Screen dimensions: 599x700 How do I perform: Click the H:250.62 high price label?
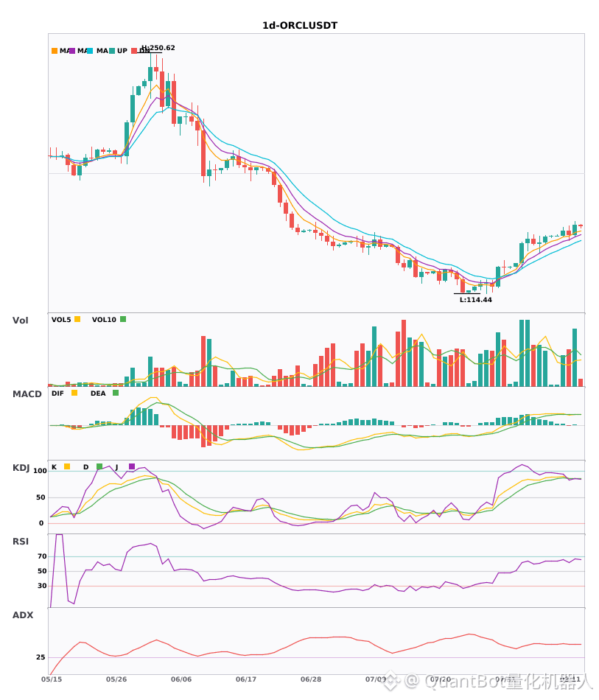(x=158, y=48)
